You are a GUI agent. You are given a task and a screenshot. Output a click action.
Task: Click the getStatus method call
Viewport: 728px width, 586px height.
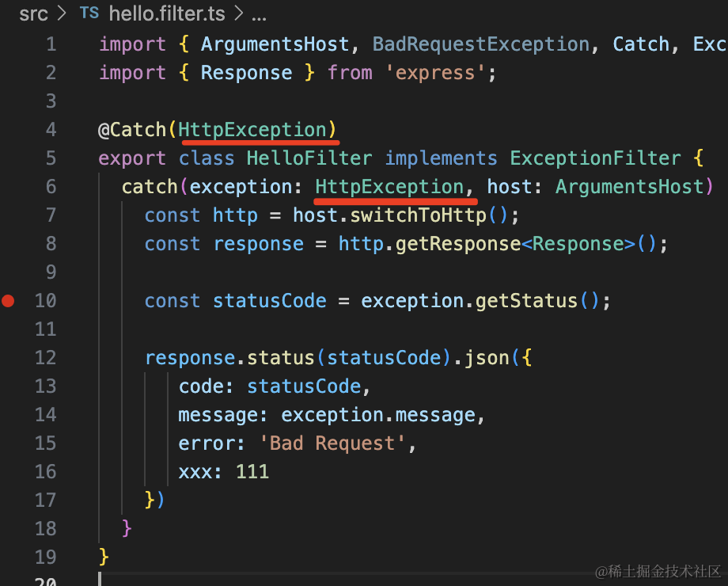pyautogui.click(x=526, y=301)
